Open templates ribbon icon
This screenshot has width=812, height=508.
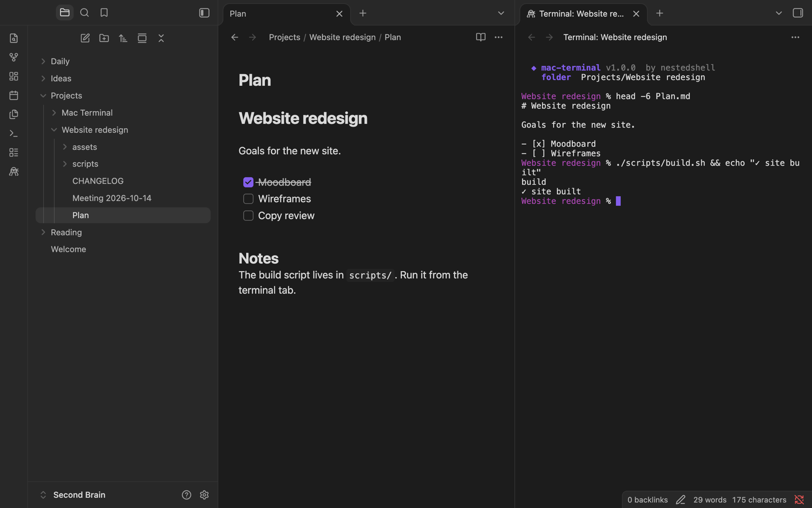click(x=14, y=114)
